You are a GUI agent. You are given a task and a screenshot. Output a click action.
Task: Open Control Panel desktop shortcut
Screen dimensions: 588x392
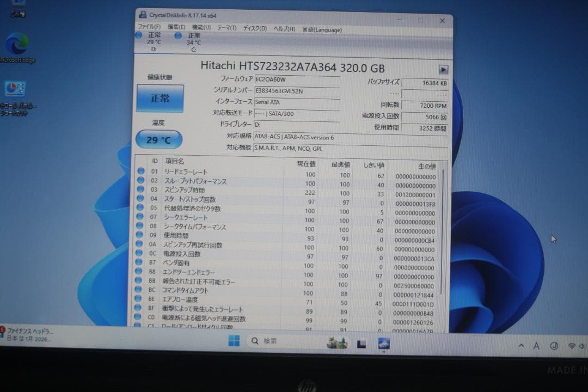point(16,99)
